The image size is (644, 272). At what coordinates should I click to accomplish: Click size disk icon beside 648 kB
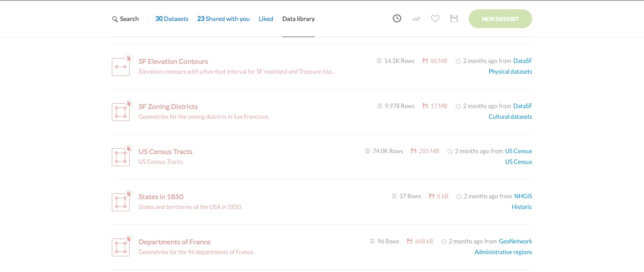(410, 241)
